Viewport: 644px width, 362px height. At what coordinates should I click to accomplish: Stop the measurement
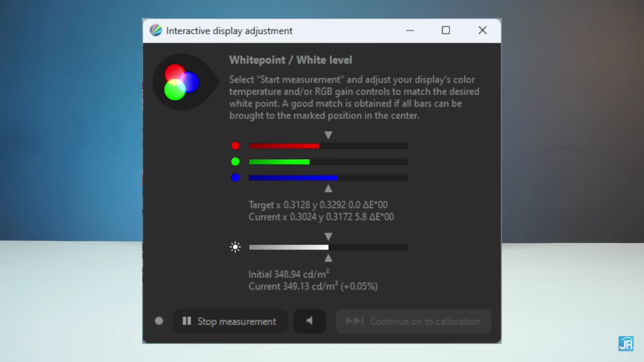click(x=230, y=321)
